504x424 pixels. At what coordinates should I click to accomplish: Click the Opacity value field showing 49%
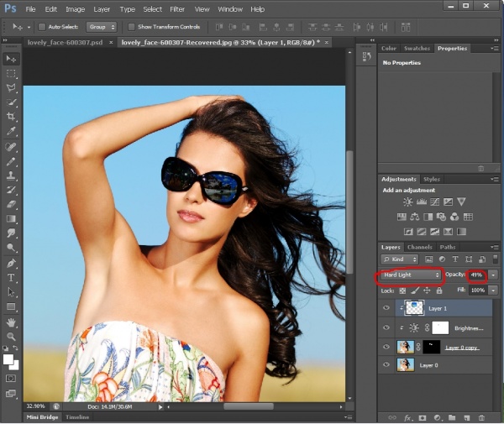pos(476,275)
